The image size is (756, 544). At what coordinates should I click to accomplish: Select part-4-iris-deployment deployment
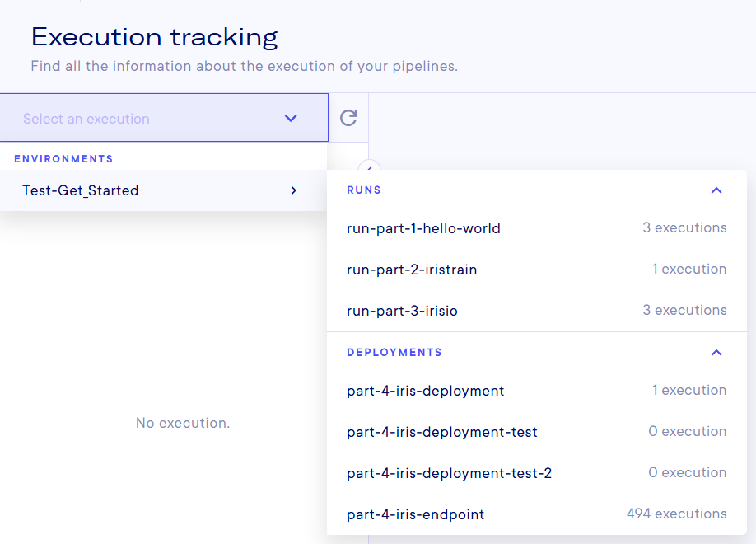(537, 391)
